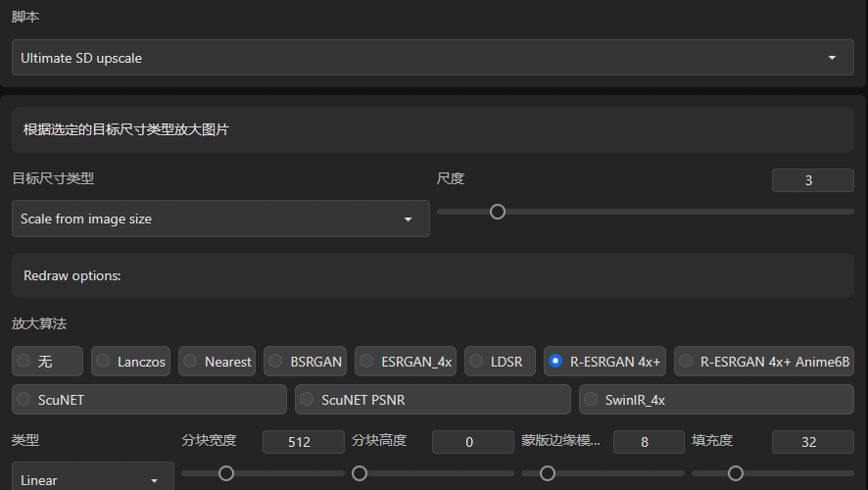Select the ScuNET PSNR upscaler

tap(433, 399)
